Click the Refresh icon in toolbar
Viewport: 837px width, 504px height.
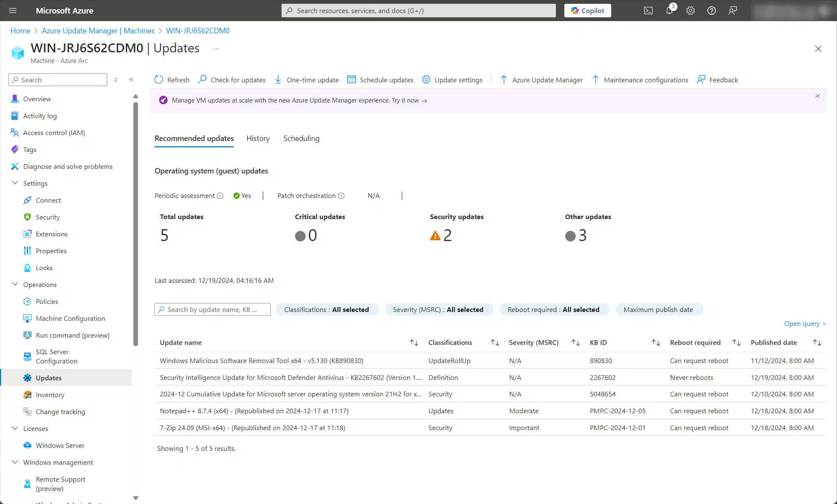click(x=159, y=80)
